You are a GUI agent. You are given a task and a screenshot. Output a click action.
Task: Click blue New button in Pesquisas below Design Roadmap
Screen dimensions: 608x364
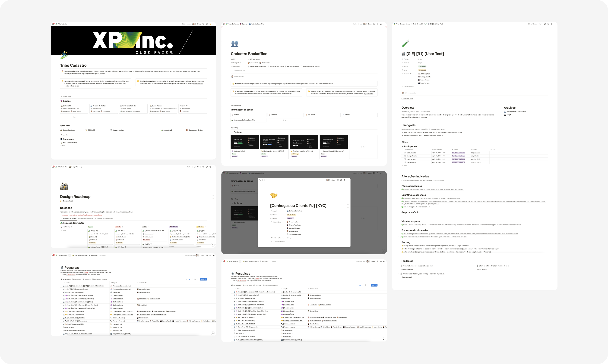click(202, 279)
